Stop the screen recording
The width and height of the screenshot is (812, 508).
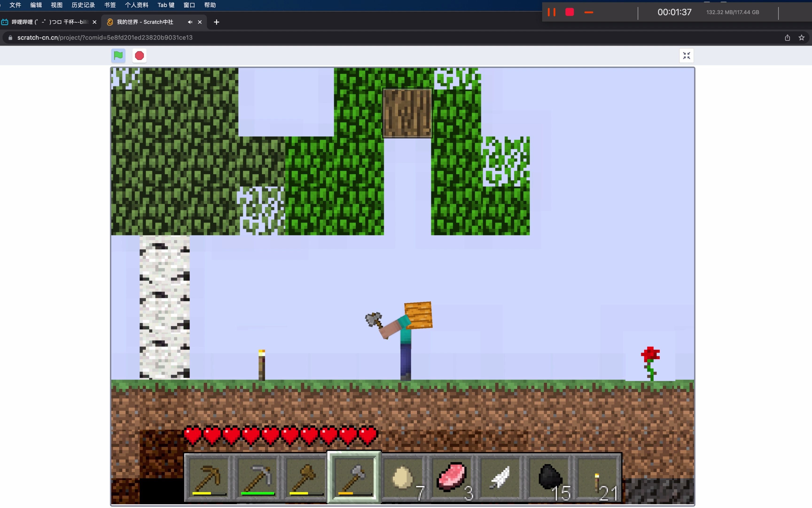(569, 12)
